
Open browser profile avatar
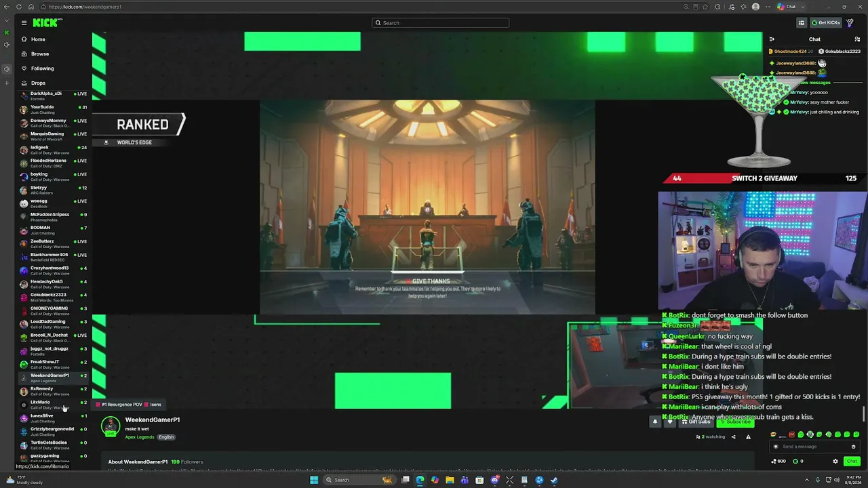pos(756,7)
